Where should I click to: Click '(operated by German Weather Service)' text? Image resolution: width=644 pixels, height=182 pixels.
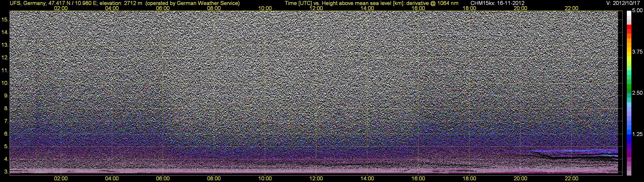[x=192, y=3]
